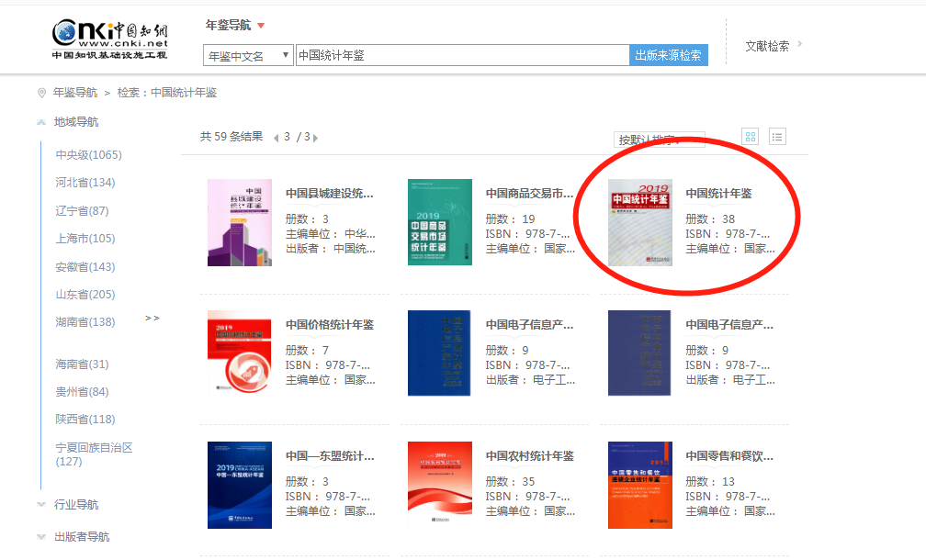Open the 中国县城建设统... title link
The height and width of the screenshot is (560, 926).
tap(330, 194)
